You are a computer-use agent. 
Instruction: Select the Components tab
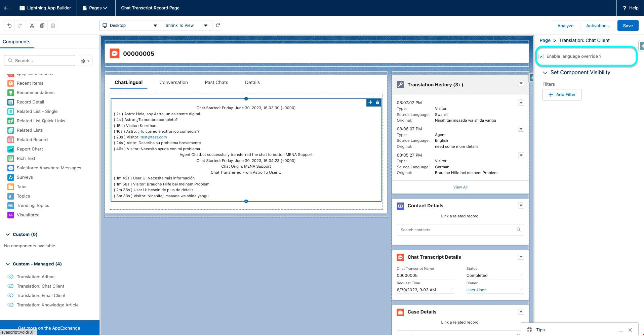(16, 42)
